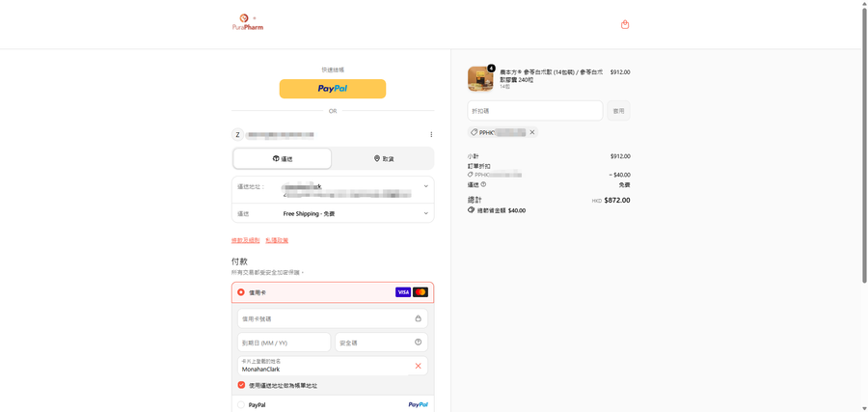
Task: Click the Visa card logo
Action: tap(403, 291)
